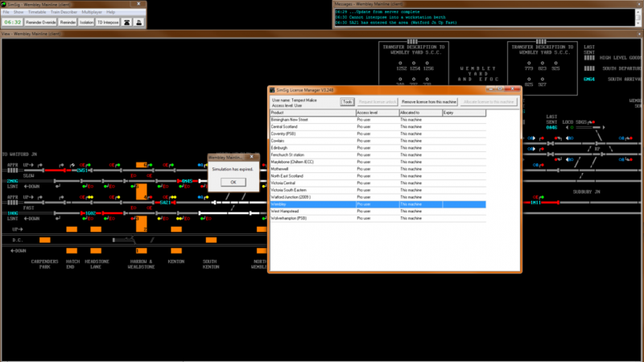The height and width of the screenshot is (362, 644).
Task: Click the Isolation toolbar button
Action: pos(86,23)
